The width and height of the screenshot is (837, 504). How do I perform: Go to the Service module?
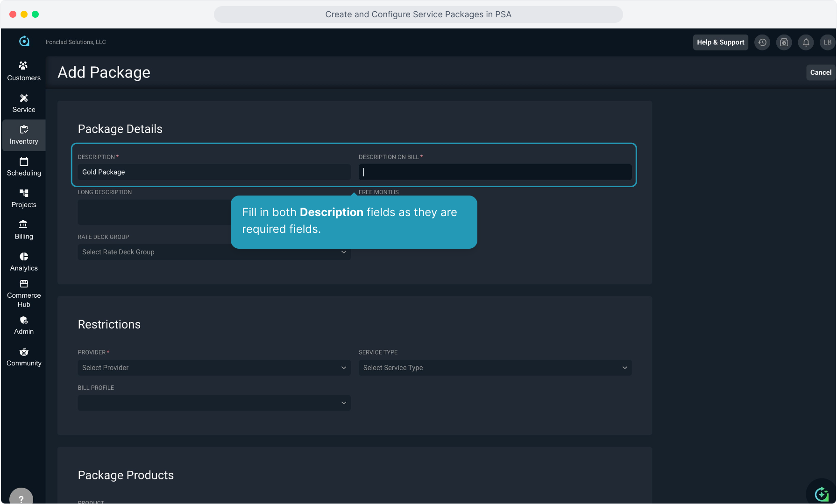tap(24, 103)
